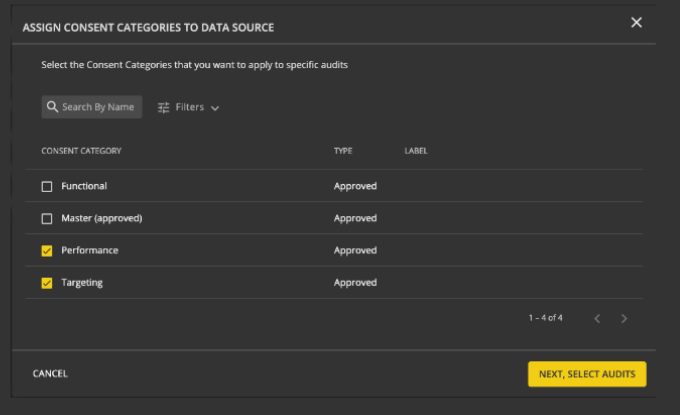Enable the Functional consent category checkbox
Viewport: 680px width, 415px height.
click(47, 186)
